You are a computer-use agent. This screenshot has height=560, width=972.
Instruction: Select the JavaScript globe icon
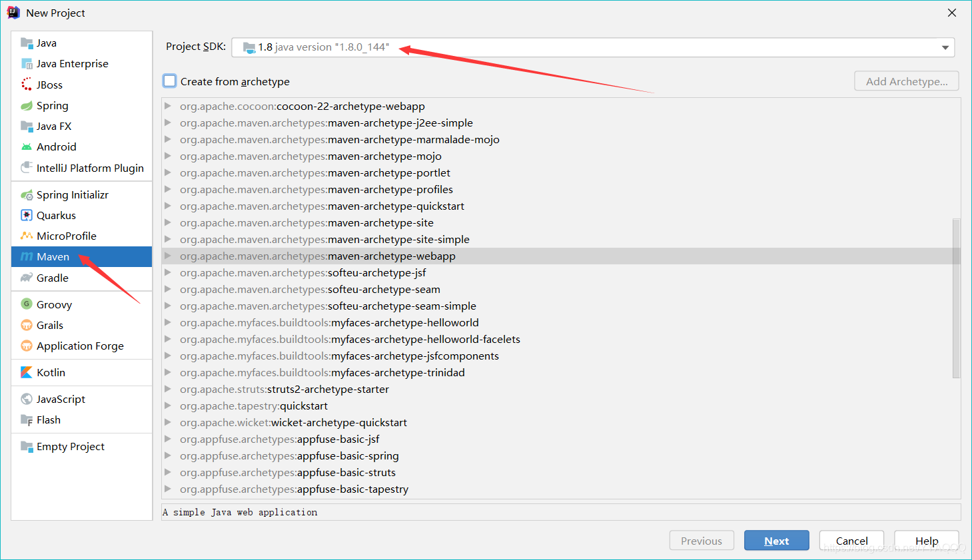tap(27, 399)
